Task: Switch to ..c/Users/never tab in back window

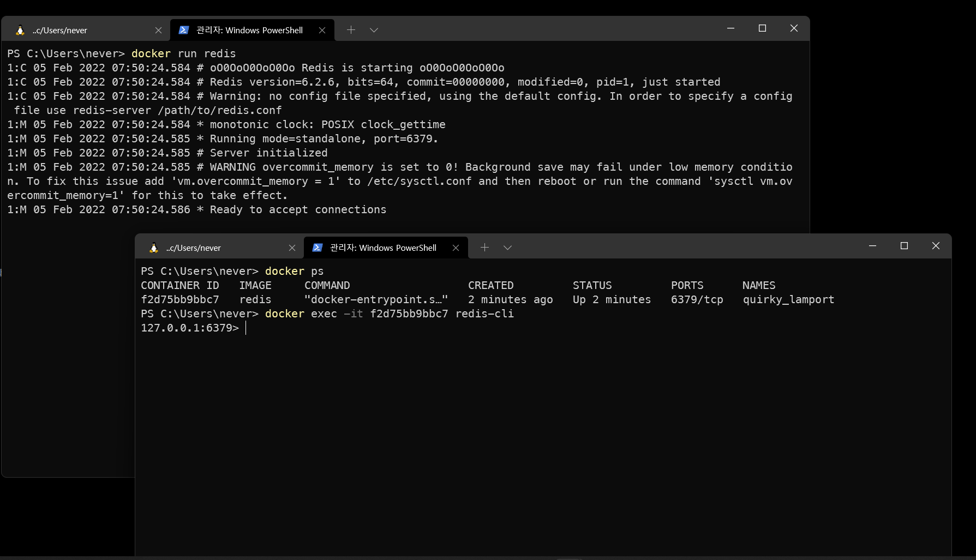Action: pos(86,30)
